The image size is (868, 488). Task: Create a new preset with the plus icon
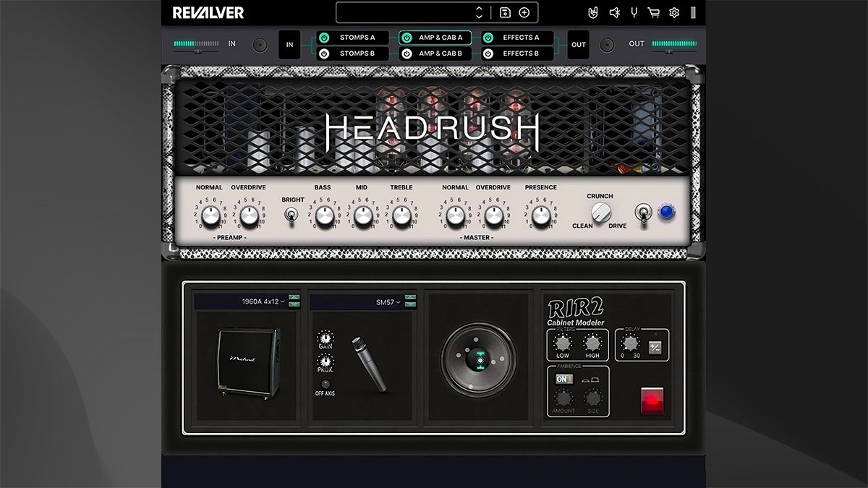[524, 12]
